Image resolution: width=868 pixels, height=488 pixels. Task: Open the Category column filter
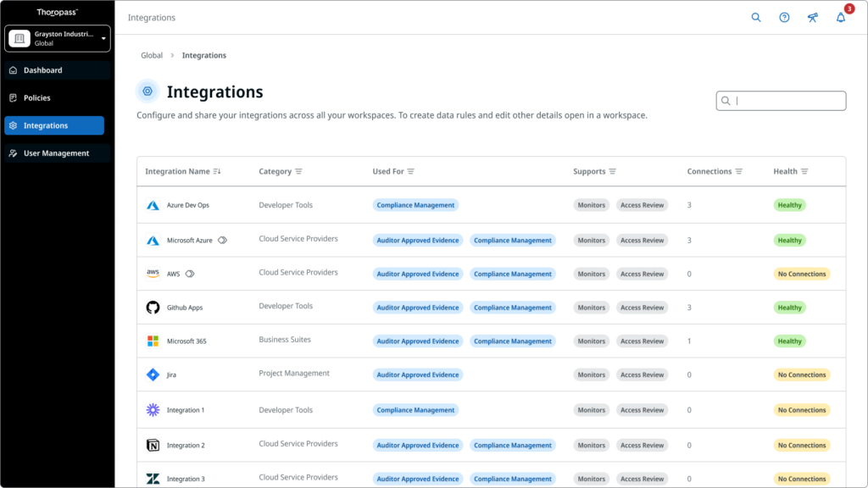point(298,171)
